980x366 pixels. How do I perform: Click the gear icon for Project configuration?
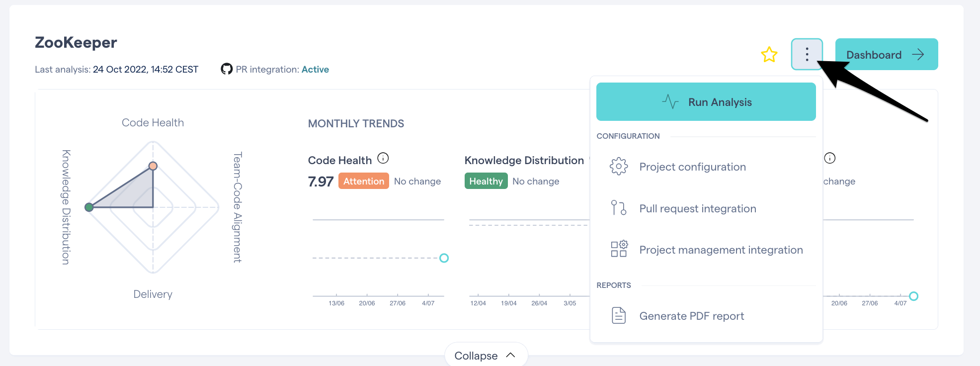tap(619, 166)
